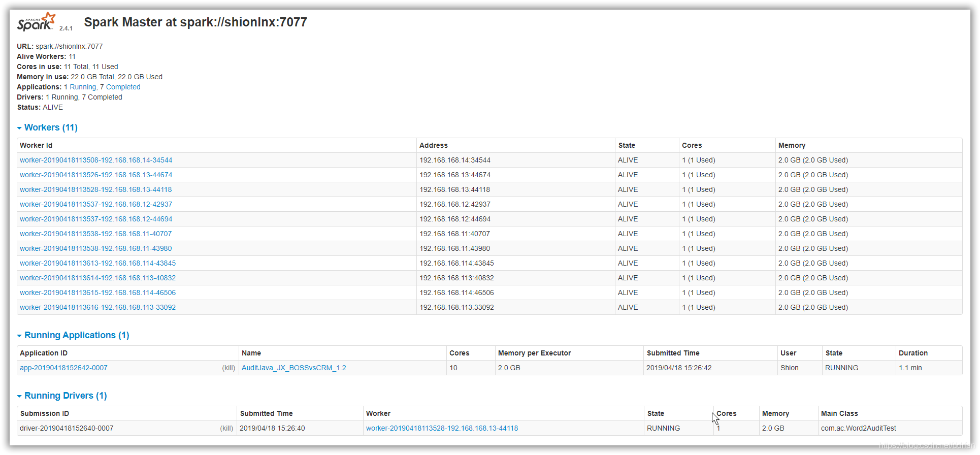This screenshot has width=980, height=455.
Task: Collapse the Workers (11) section
Action: [x=47, y=127]
